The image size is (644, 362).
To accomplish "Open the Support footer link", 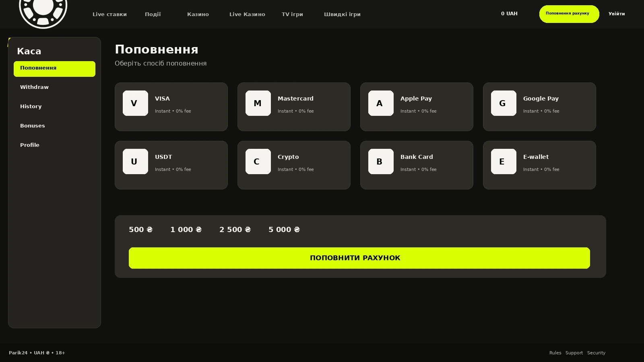I will 574,353.
